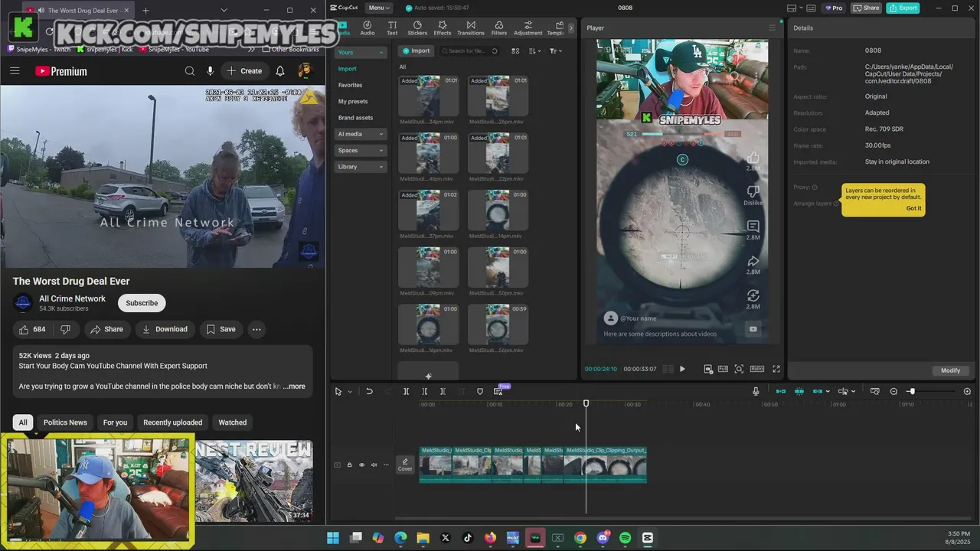
Task: Open the Stickers tab
Action: tap(417, 28)
